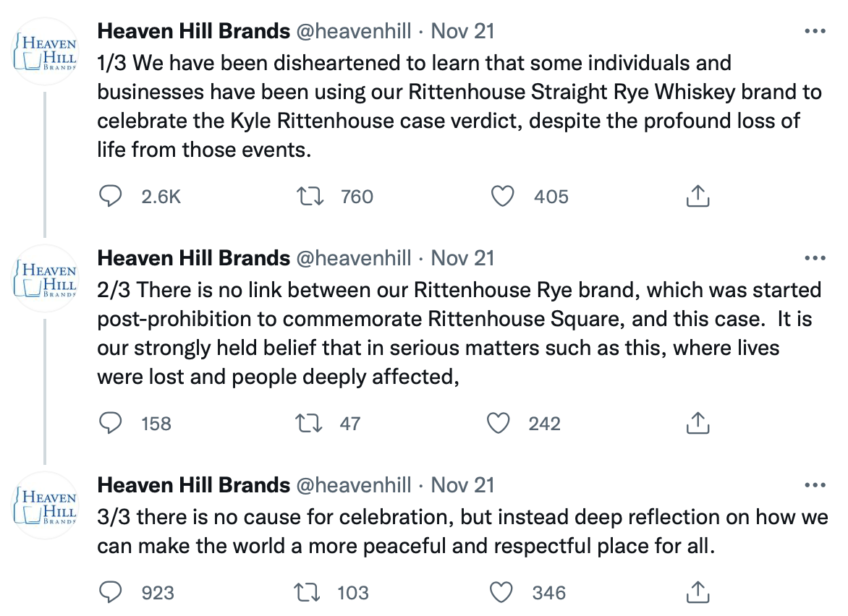848x616 pixels.
Task: Open more options for the 3/3 tweet
Action: [x=815, y=485]
